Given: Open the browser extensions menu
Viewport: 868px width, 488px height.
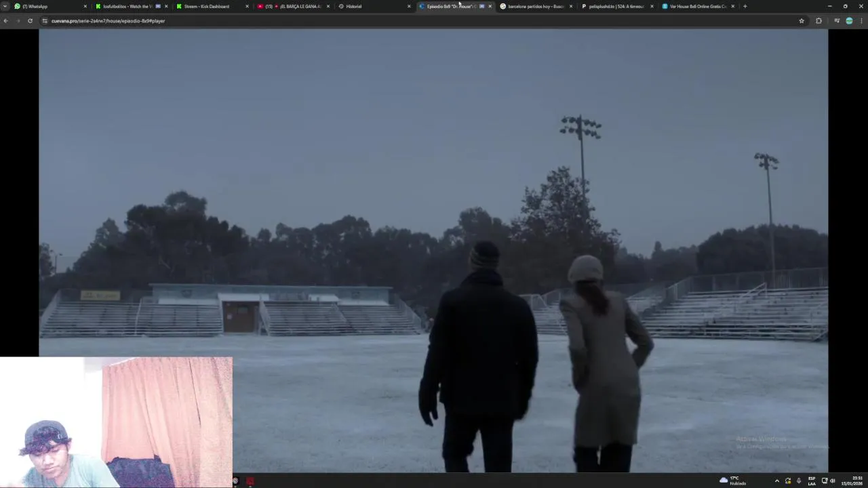Looking at the screenshot, I should click(x=818, y=21).
